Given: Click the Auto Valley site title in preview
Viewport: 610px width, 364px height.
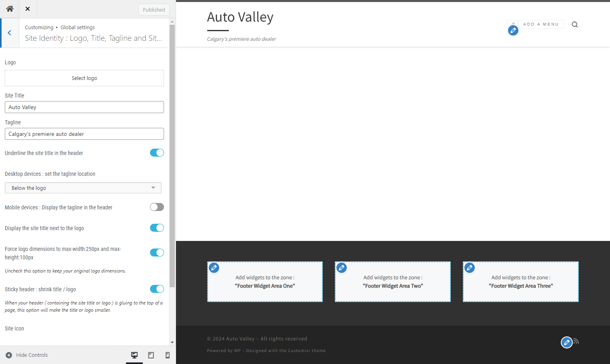Looking at the screenshot, I should tap(240, 17).
